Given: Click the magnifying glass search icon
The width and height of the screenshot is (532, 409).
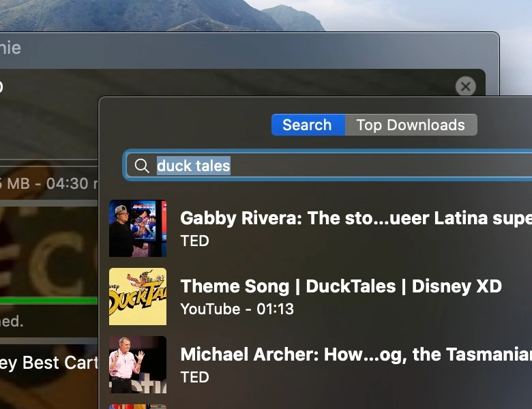Looking at the screenshot, I should click(x=142, y=166).
